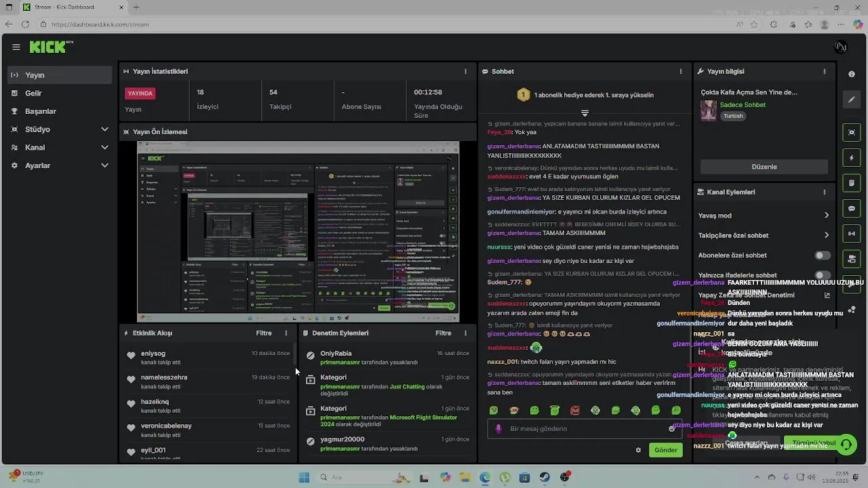Image resolution: width=868 pixels, height=488 pixels.
Task: Toggle Abonelere özel sohbet switch
Action: coord(822,256)
